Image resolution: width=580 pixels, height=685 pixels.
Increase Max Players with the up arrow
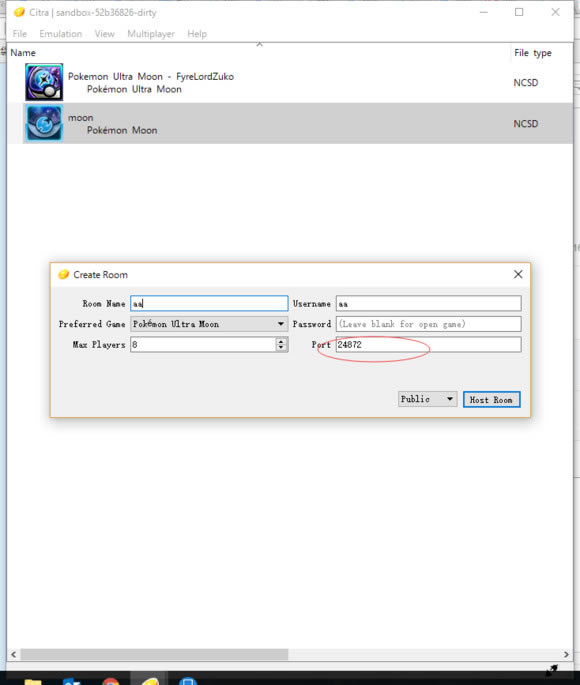[281, 341]
